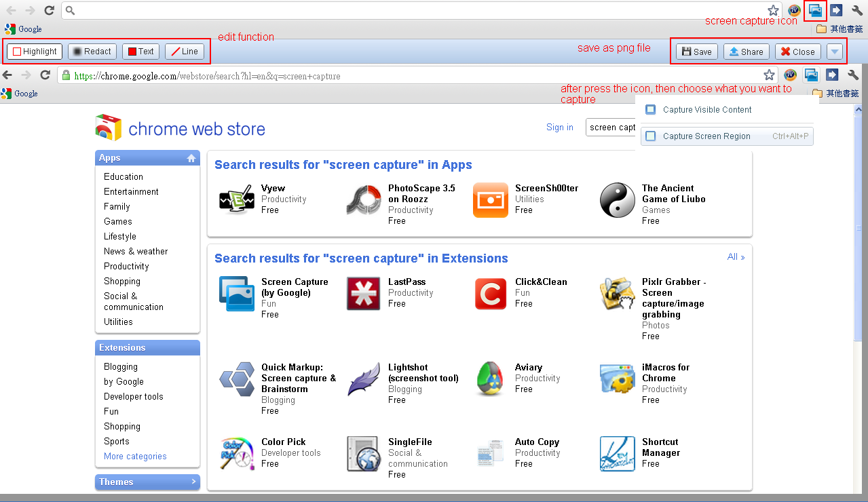The height and width of the screenshot is (502, 868).
Task: Click the wrench settings icon in top toolbar
Action: coord(856,10)
